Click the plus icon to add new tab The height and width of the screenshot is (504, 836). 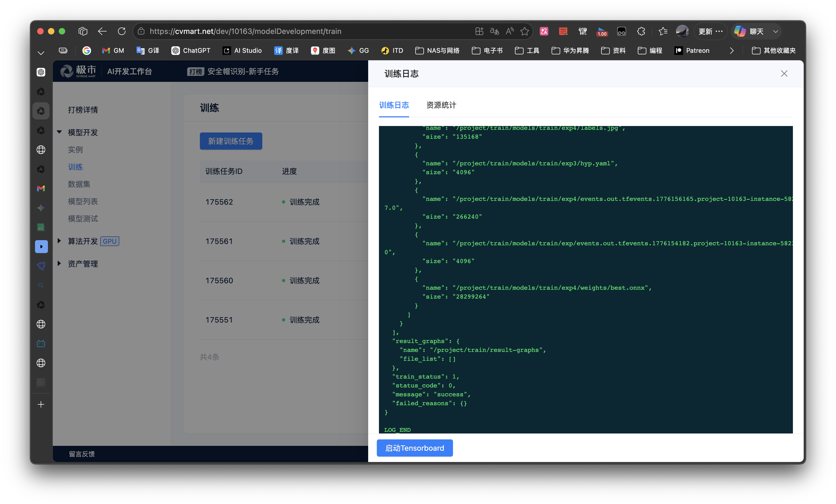(x=41, y=404)
